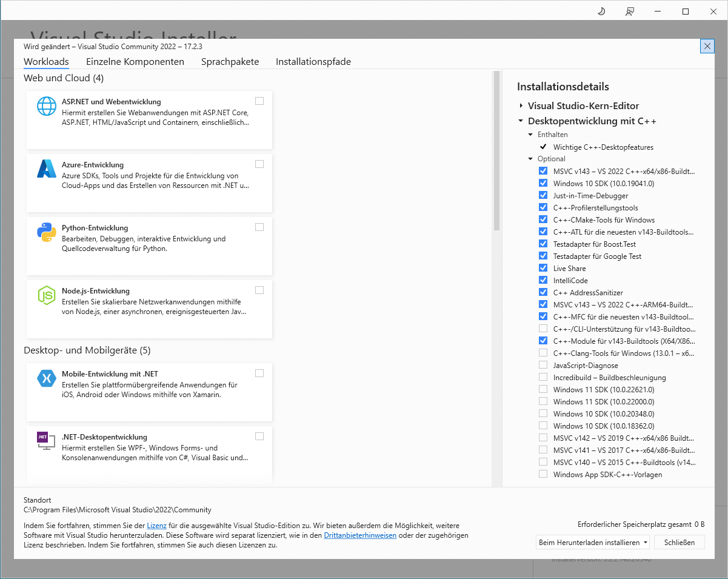The width and height of the screenshot is (728, 579).
Task: Uncheck C++-CMake-Tools für Windows
Action: [x=543, y=219]
